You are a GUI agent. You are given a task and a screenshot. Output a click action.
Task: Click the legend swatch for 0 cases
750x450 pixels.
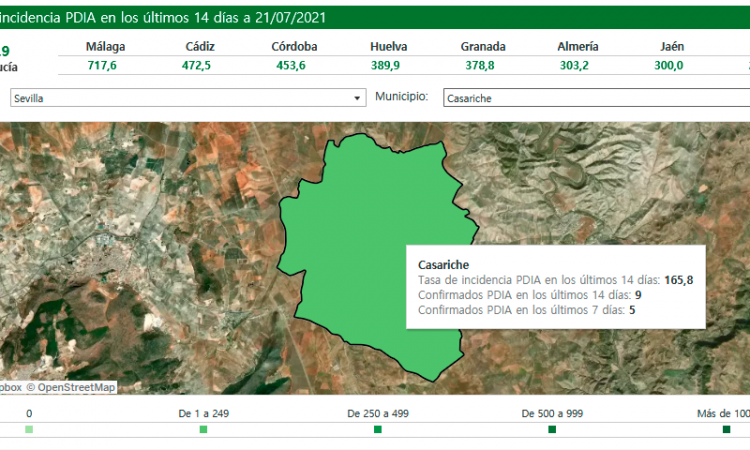pyautogui.click(x=29, y=429)
